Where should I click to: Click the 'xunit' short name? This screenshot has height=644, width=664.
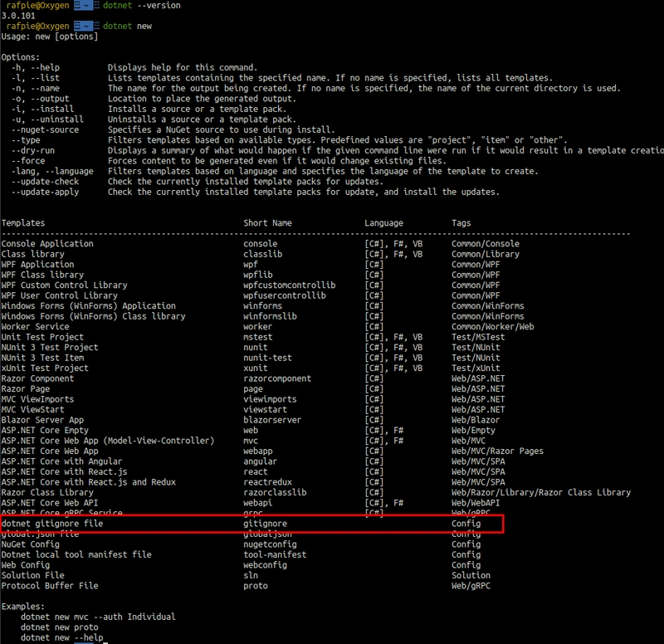pos(256,368)
